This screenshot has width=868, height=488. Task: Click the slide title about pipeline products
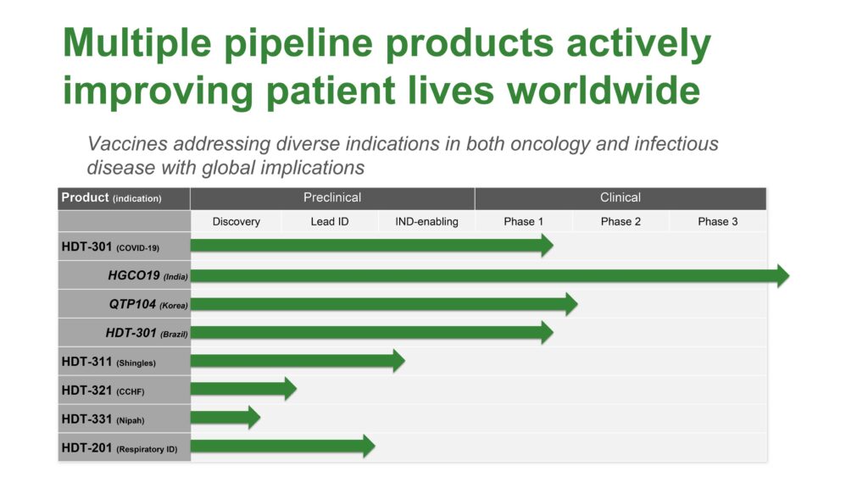387,66
